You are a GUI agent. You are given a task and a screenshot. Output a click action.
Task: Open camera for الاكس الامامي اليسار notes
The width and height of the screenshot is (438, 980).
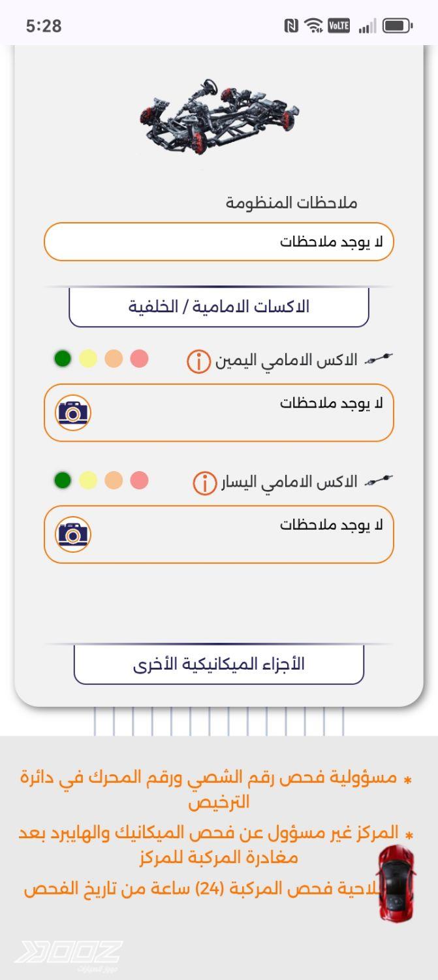pos(73,534)
